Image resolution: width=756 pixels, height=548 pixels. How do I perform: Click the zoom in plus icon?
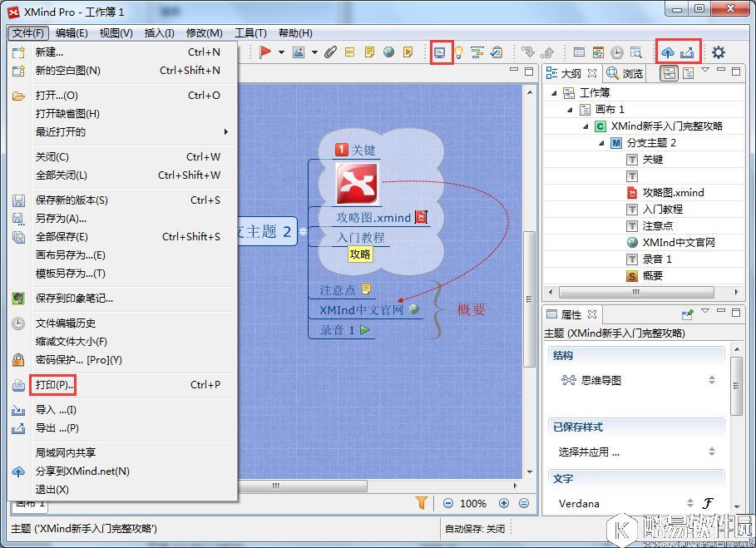tap(504, 503)
